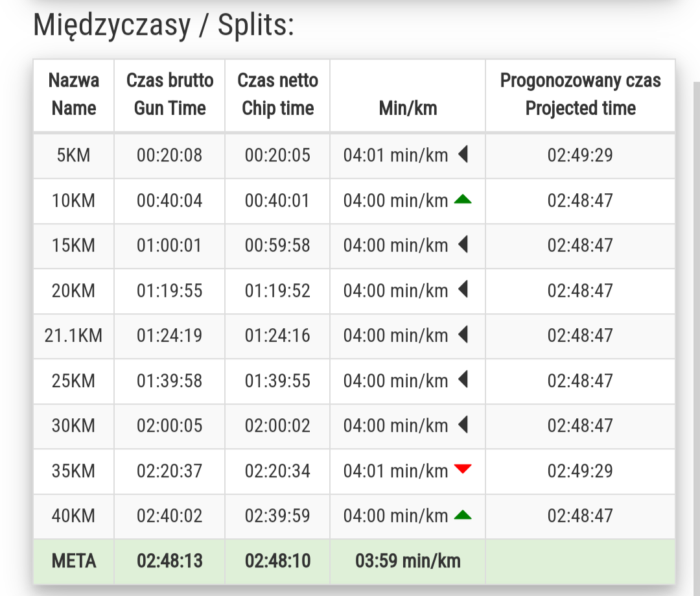Click the Projected time column header
700x596 pixels.
(580, 95)
